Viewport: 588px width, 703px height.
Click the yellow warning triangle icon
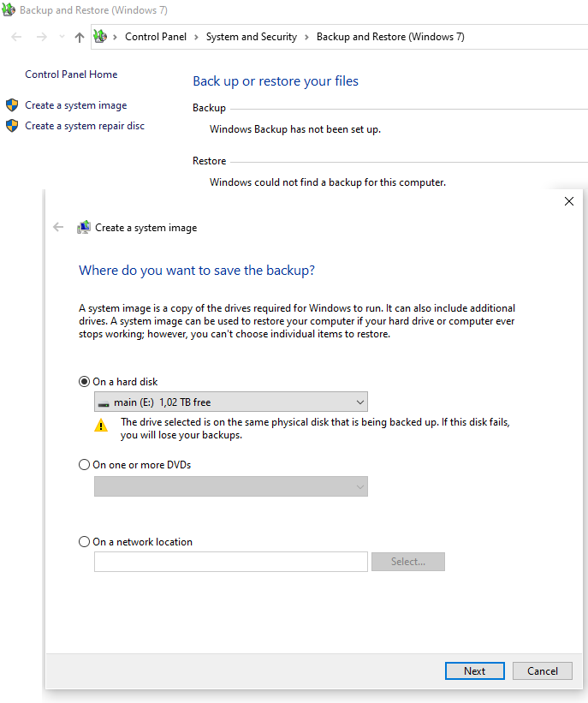tap(101, 425)
